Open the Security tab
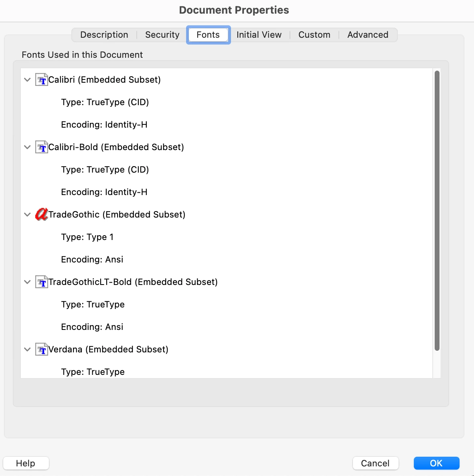 click(x=162, y=35)
